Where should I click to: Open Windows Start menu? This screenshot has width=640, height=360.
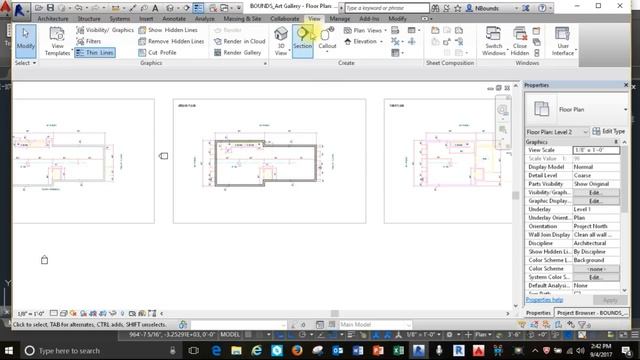pos(8,351)
